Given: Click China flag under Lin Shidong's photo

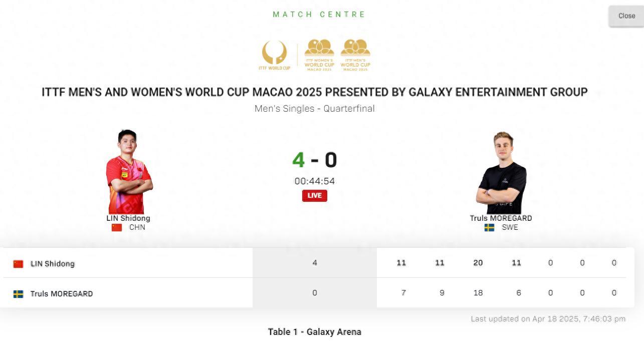Looking at the screenshot, I should [x=117, y=227].
